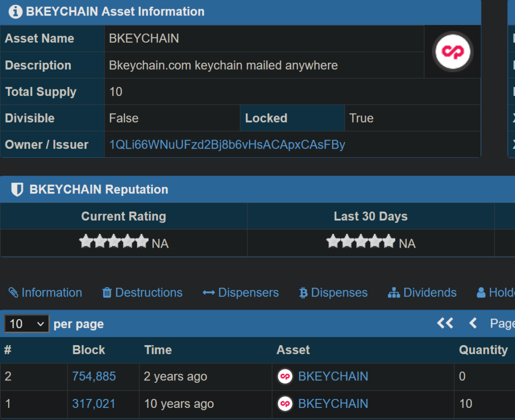Click the BKEYCHAIN asset icon in row 2
The height and width of the screenshot is (420, 515).
click(285, 376)
